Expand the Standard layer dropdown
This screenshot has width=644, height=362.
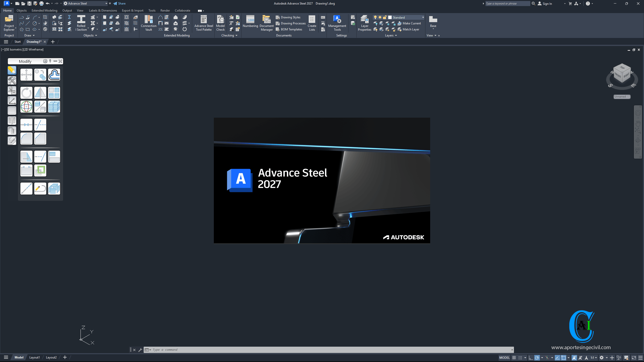(x=423, y=17)
